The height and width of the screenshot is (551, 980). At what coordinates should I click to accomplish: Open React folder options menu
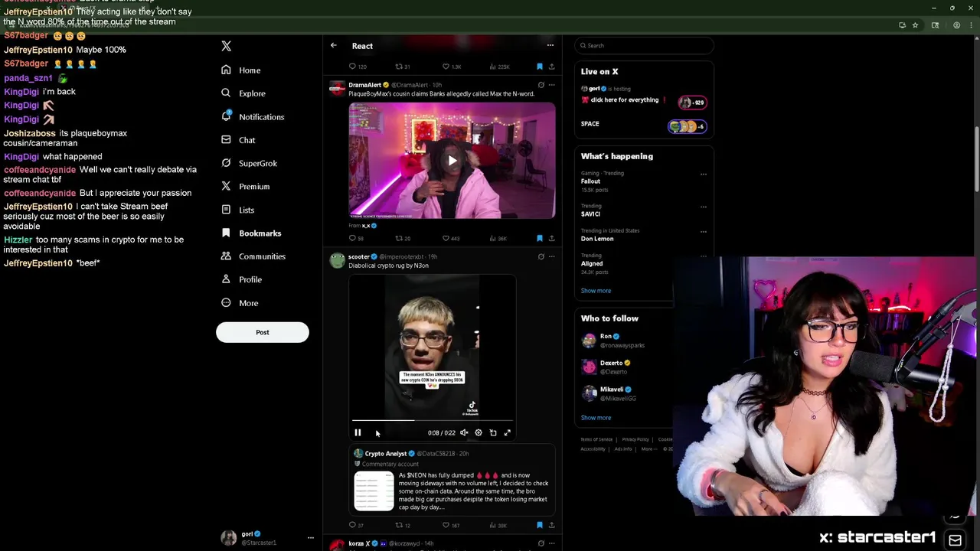click(550, 45)
